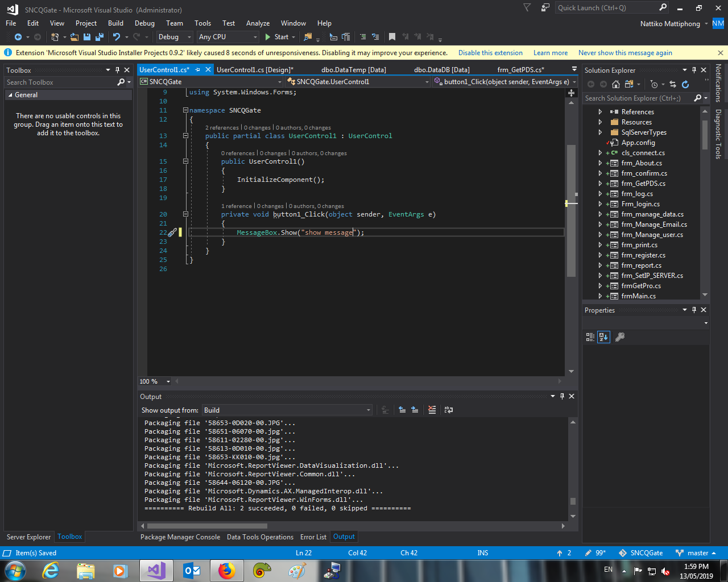Refresh the Solution Explorer
This screenshot has width=728, height=582.
tap(685, 84)
